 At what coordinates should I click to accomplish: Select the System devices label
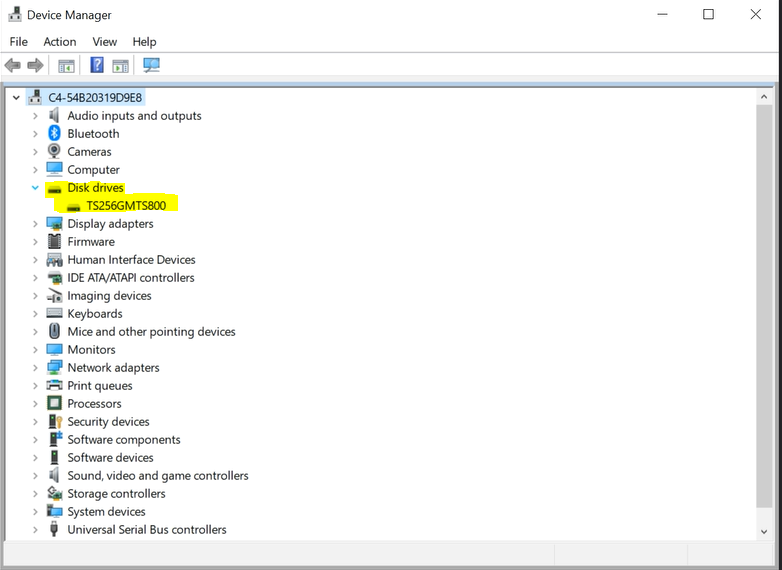(106, 512)
